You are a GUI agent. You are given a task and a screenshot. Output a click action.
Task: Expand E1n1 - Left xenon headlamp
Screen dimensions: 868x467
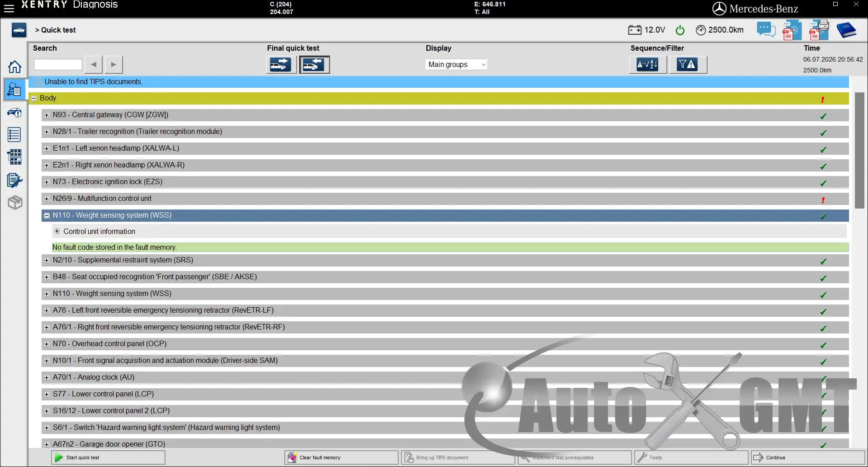pyautogui.click(x=46, y=148)
